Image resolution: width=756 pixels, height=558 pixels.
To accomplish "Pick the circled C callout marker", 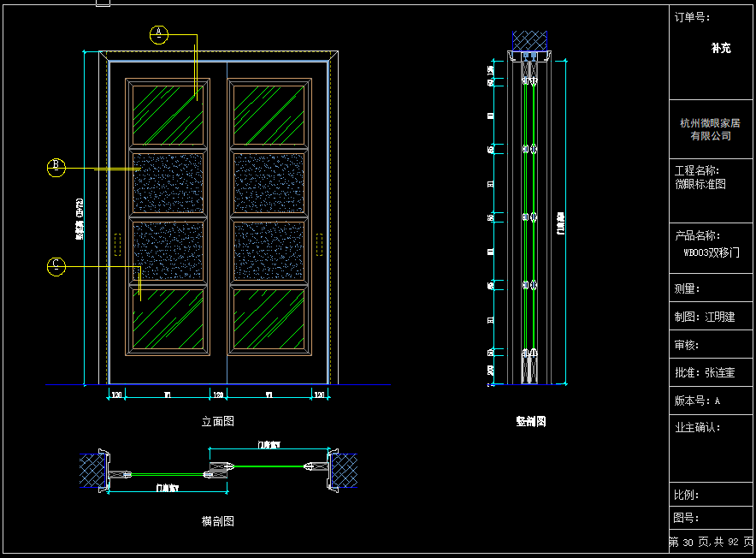I will click(x=56, y=266).
